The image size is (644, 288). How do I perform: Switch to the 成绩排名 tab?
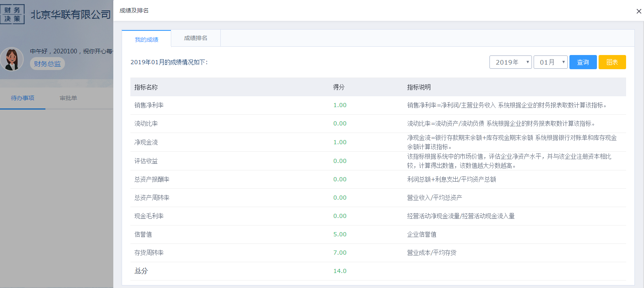pyautogui.click(x=196, y=38)
